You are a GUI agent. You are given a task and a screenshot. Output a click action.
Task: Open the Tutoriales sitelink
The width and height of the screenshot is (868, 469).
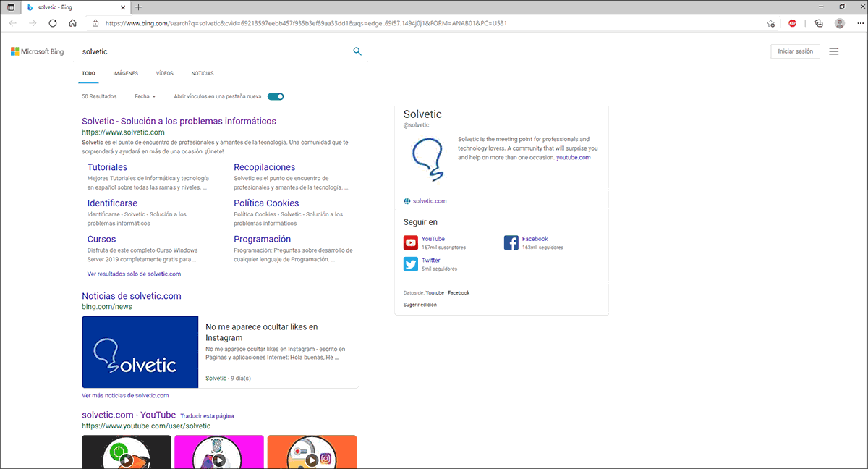tap(107, 167)
